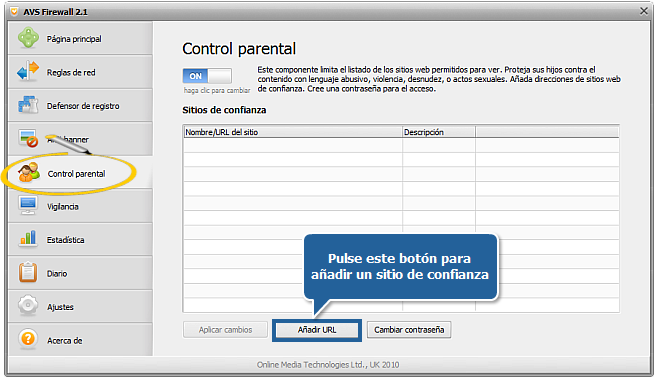
Task: Click the Diario clipboard icon
Action: [28, 272]
